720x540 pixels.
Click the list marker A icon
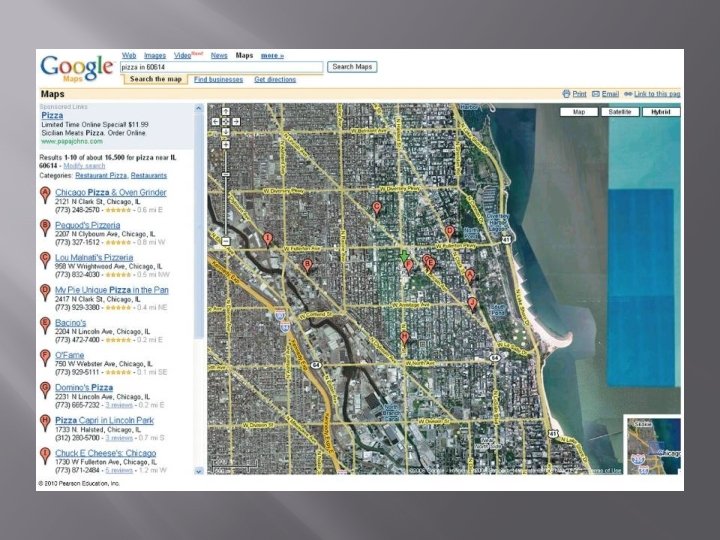pos(45,195)
